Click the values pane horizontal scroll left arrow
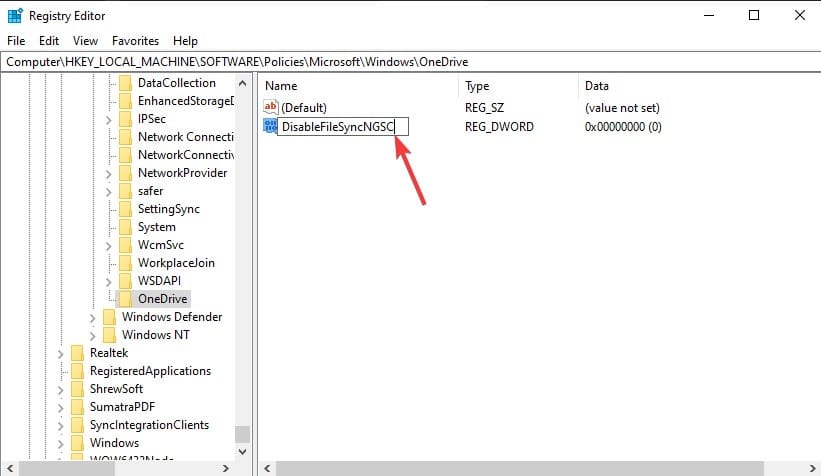This screenshot has height=476, width=821. pos(267,468)
